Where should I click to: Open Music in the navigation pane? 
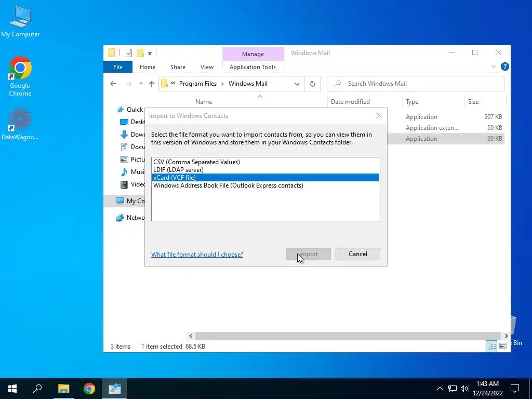coord(133,172)
